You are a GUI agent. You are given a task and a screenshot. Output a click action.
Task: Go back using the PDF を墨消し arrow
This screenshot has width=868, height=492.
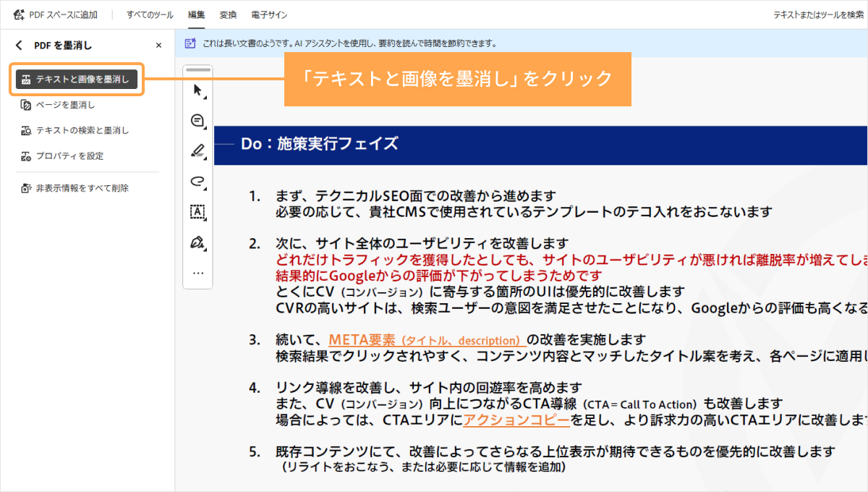[x=19, y=46]
